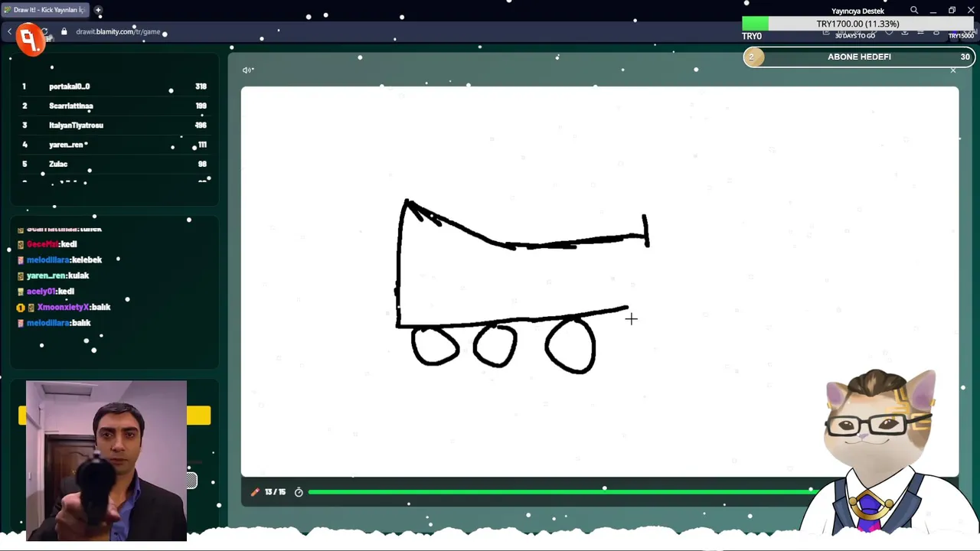Viewport: 980px width, 551px height.
Task: Click melodillara's balık chat guess
Action: (x=58, y=323)
